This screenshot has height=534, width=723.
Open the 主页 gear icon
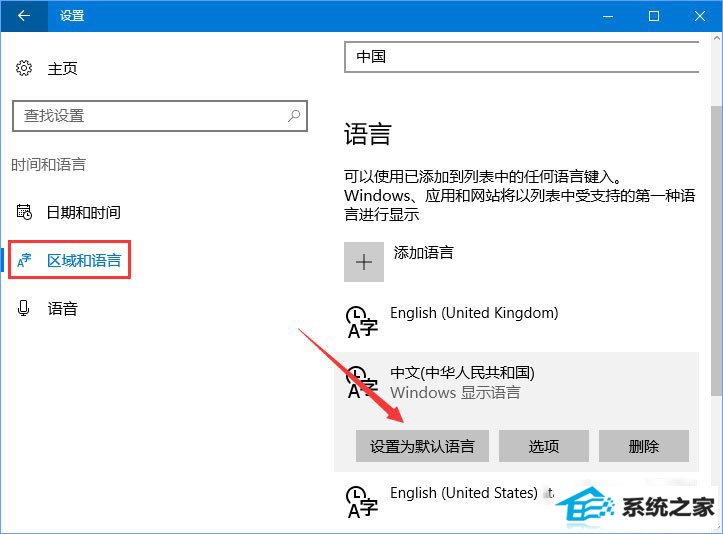(x=24, y=68)
